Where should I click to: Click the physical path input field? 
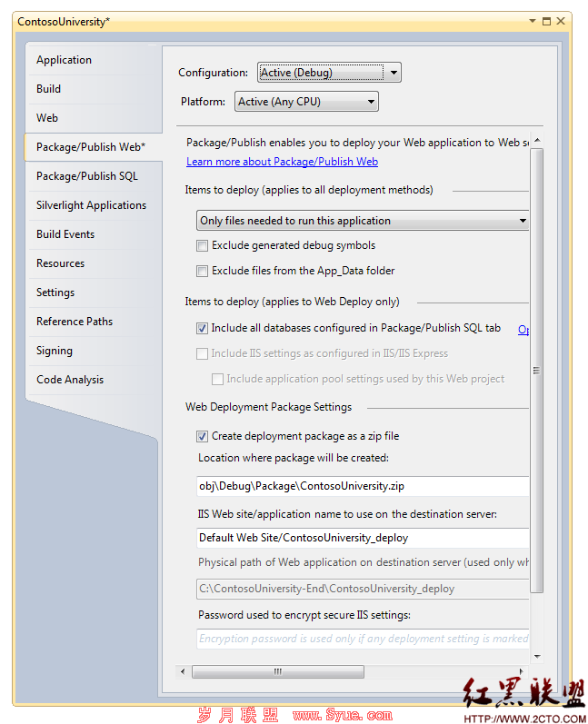pos(363,589)
